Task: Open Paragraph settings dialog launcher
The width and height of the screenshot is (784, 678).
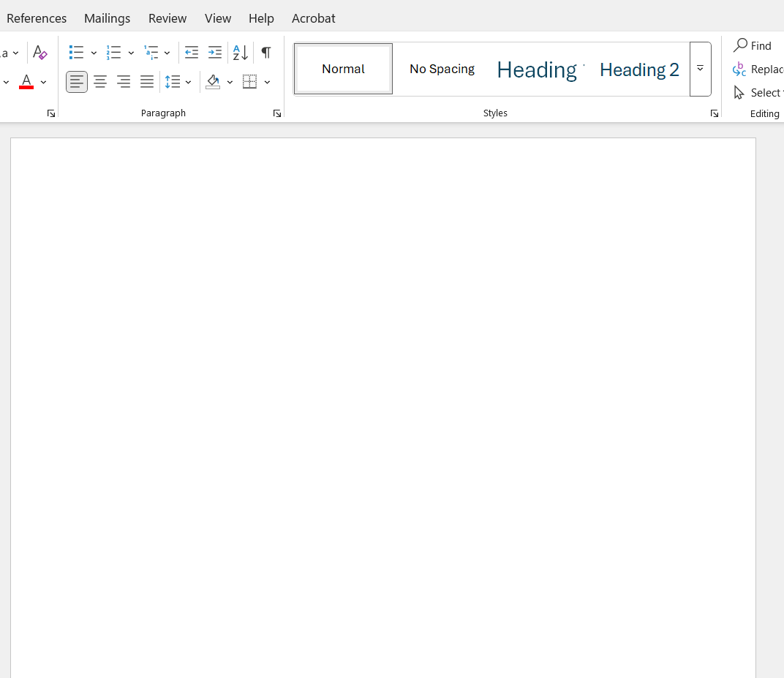Action: click(277, 113)
